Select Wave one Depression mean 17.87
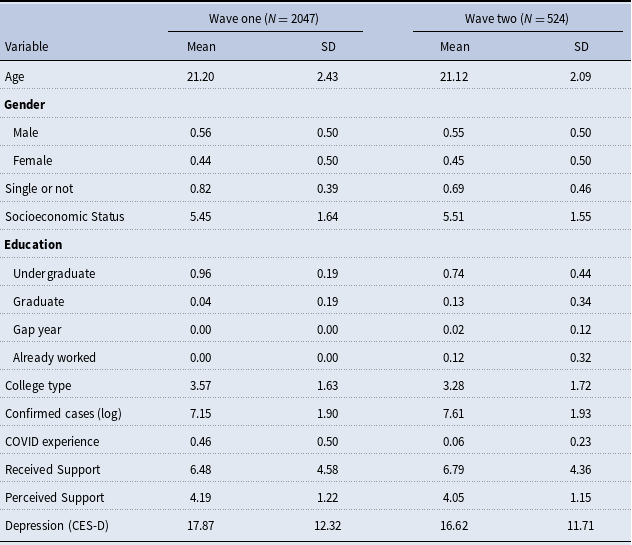Image resolution: width=632 pixels, height=545 pixels. [x=201, y=526]
